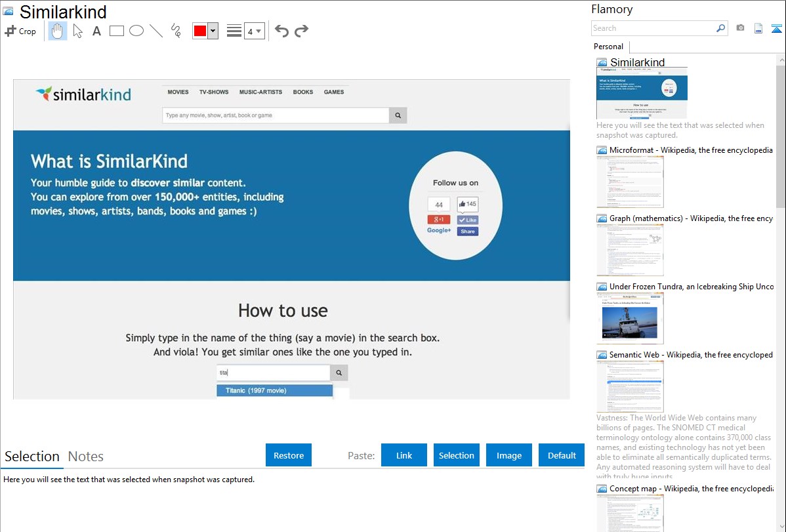Open the color picker dropdown arrow

213,31
